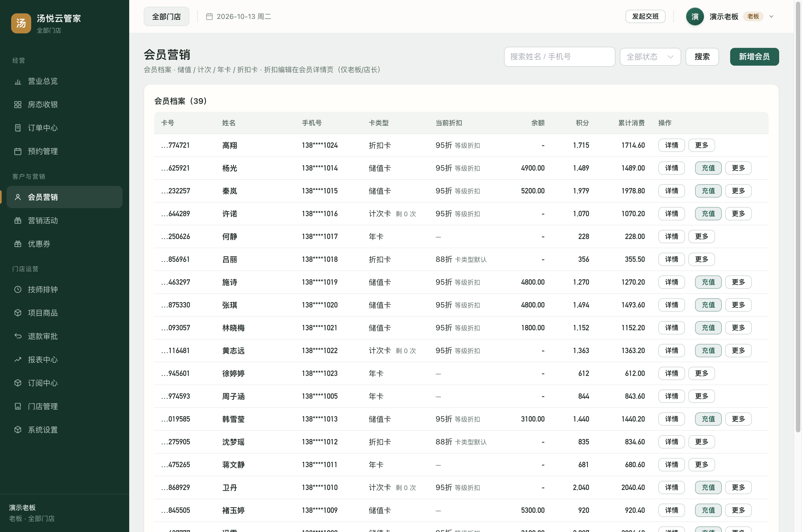Screen dimensions: 802x532
Task: Go to 营销活动 in the sidebar
Action: tap(65, 221)
